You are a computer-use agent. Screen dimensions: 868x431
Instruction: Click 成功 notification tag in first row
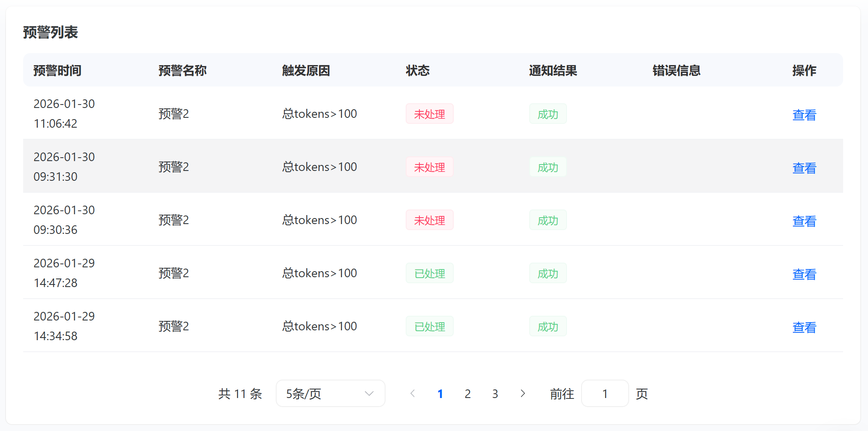tap(548, 114)
